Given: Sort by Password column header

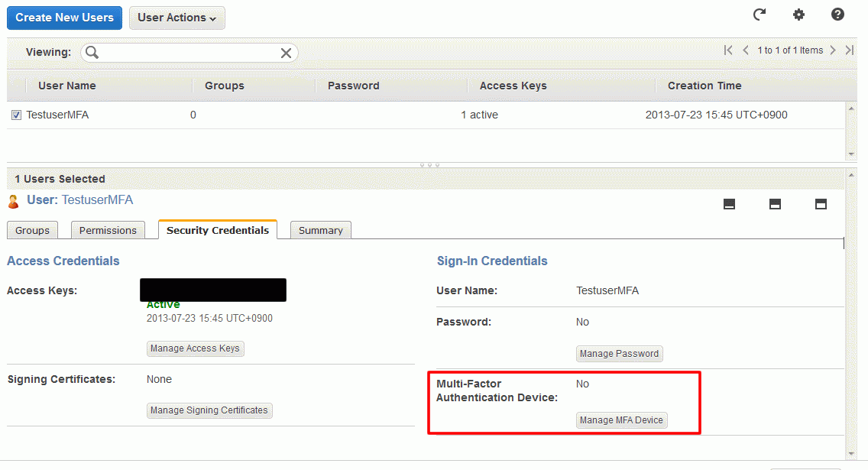Looking at the screenshot, I should (x=353, y=86).
